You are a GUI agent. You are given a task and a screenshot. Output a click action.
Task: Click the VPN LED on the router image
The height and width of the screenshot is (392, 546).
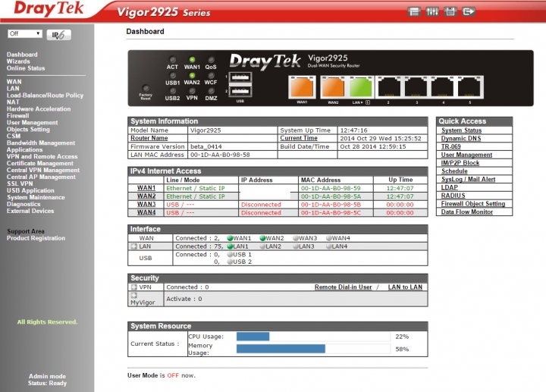click(x=192, y=91)
